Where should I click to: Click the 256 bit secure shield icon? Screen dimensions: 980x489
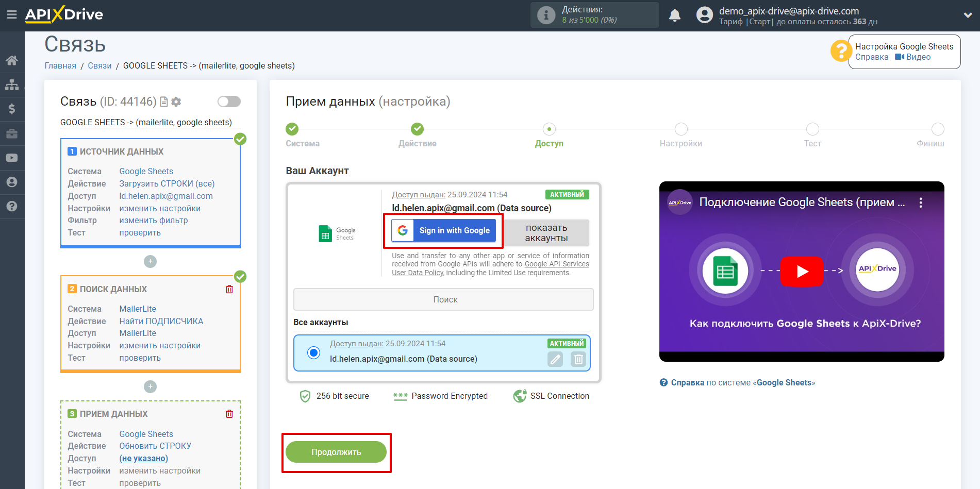click(305, 396)
